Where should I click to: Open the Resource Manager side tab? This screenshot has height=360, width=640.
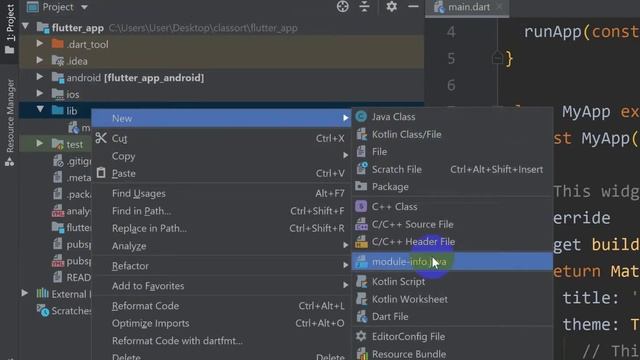tap(9, 122)
